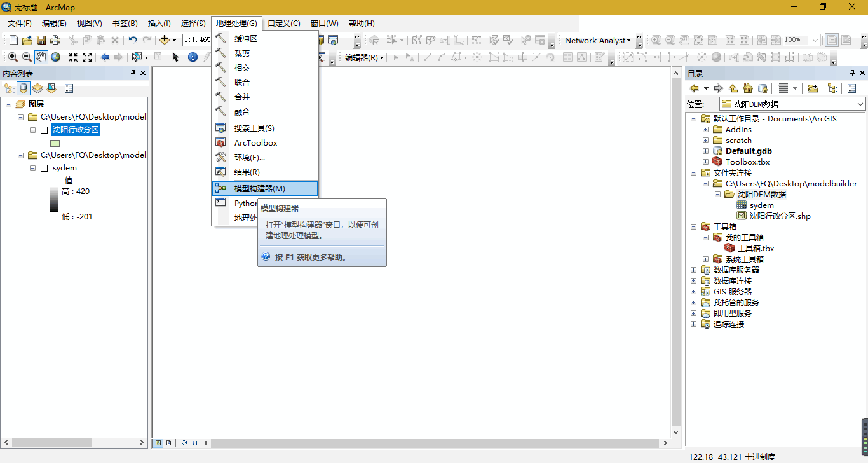List By Source in table of contents
The width and height of the screenshot is (868, 463).
[x=24, y=88]
